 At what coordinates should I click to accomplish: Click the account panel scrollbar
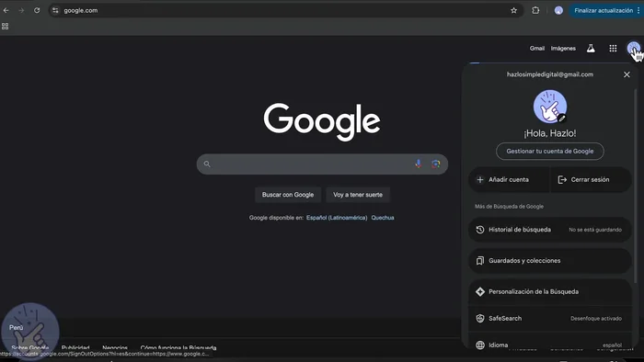[636, 185]
